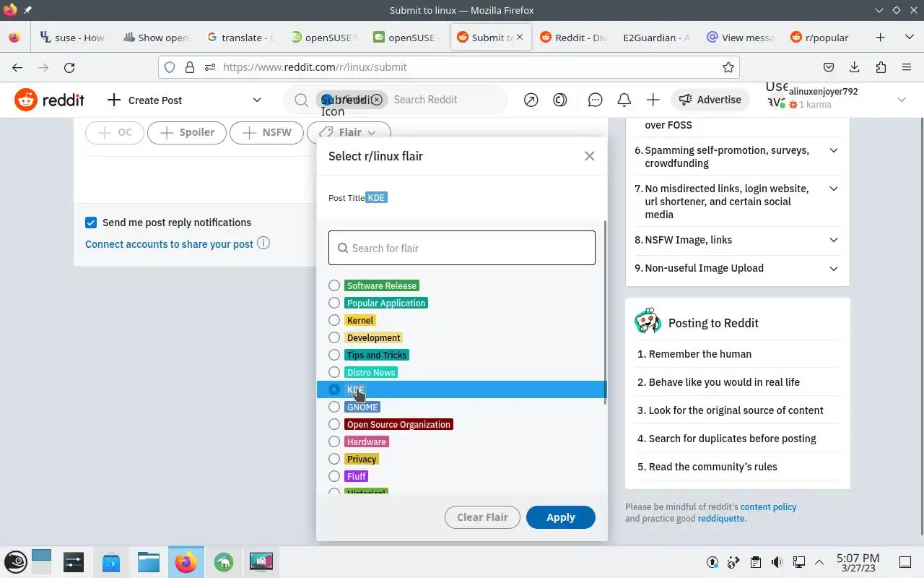Click the Search for flair field
Image resolution: width=924 pixels, height=578 pixels.
coord(462,248)
